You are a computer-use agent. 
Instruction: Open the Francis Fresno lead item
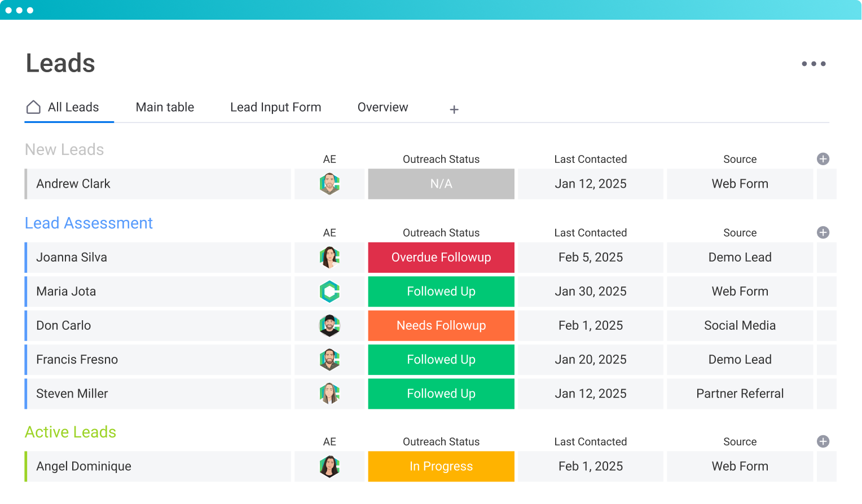77,360
